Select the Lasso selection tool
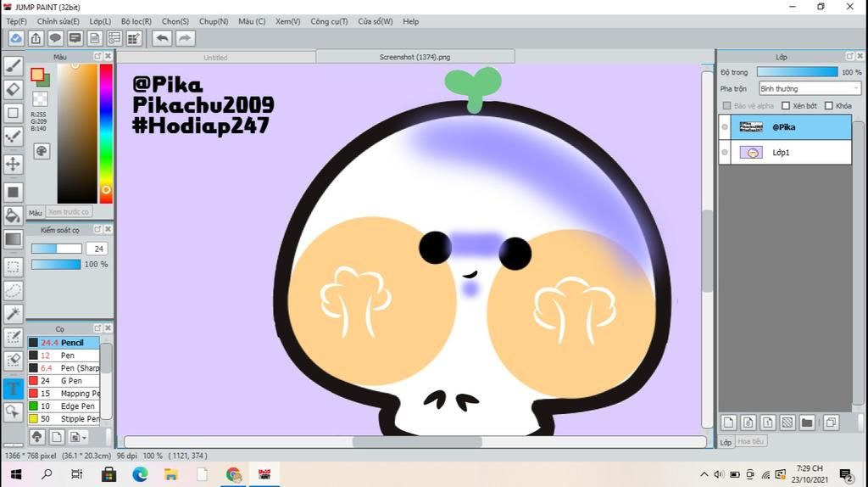868x487 pixels. (14, 290)
